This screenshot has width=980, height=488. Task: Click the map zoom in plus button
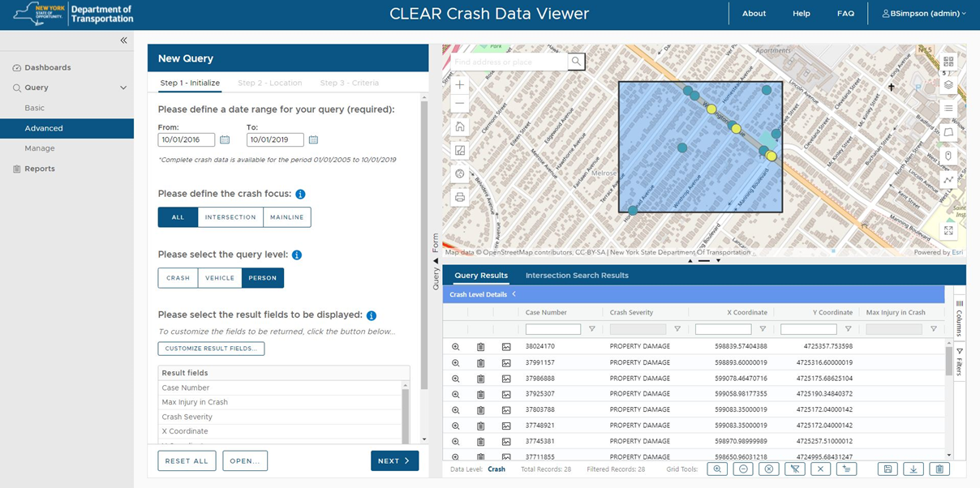[460, 85]
